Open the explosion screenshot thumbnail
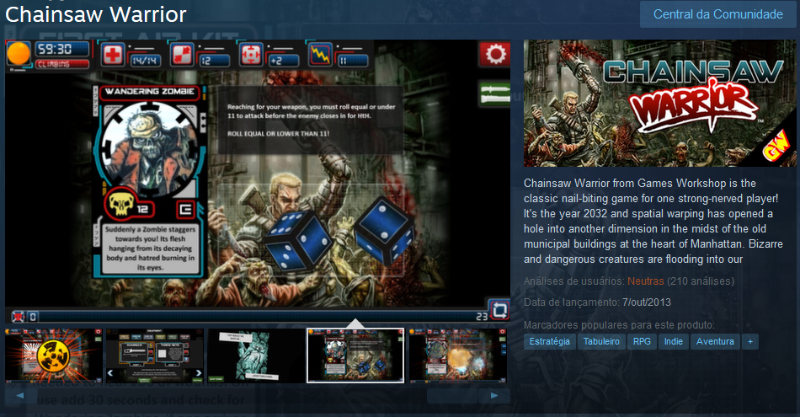Viewport: 800px width, 417px height. pos(458,356)
